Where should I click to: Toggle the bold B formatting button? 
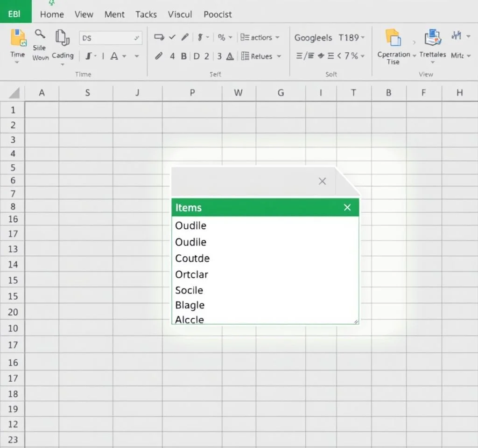[x=184, y=56]
